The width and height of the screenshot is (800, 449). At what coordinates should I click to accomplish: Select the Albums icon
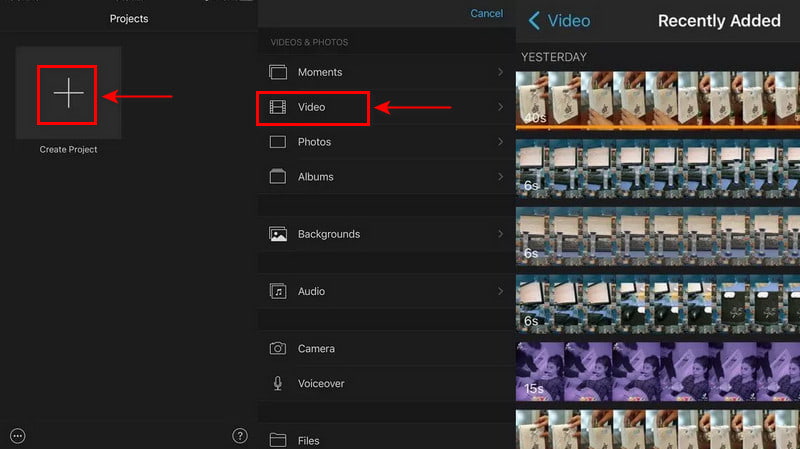[x=278, y=177]
